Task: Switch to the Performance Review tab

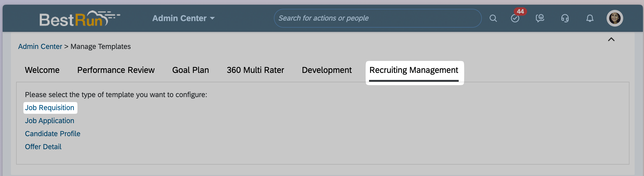Action: (x=116, y=70)
